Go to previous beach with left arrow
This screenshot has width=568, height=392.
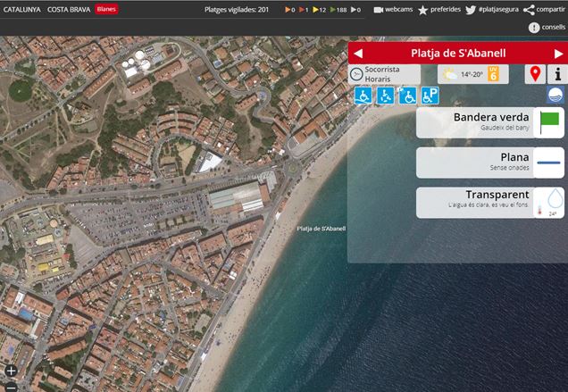358,54
